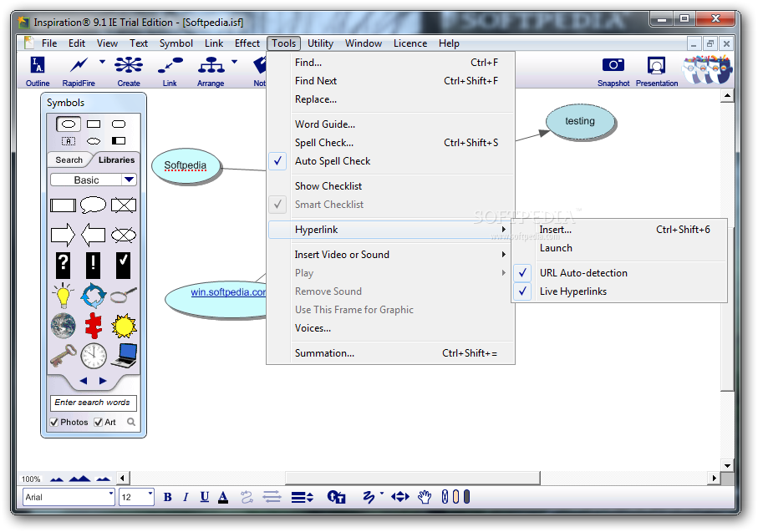Open the Symbol menu
758x532 pixels.
pos(176,43)
